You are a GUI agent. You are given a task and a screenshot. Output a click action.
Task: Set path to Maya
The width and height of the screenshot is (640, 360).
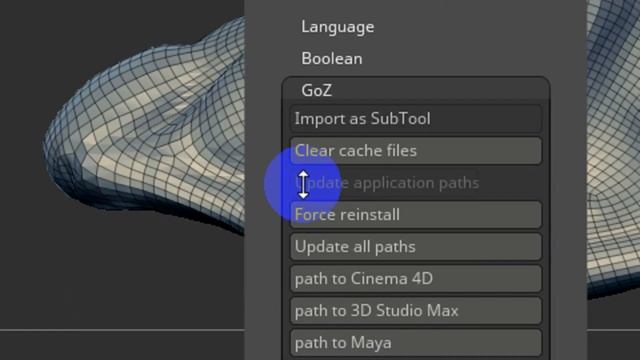click(416, 343)
